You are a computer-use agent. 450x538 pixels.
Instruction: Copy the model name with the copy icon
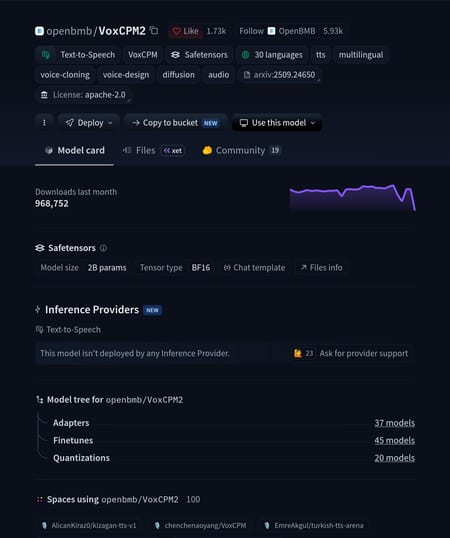click(x=154, y=31)
